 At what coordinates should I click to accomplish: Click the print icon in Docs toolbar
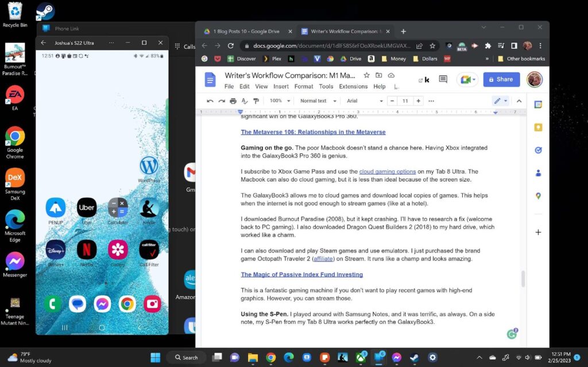(x=233, y=101)
